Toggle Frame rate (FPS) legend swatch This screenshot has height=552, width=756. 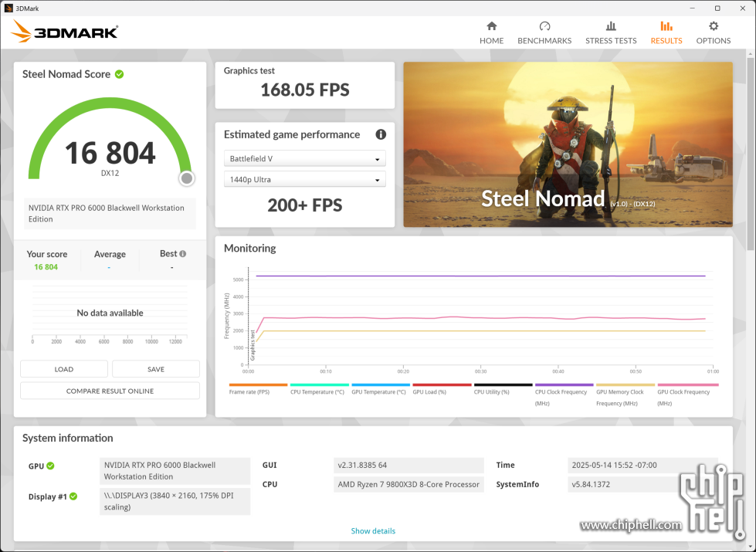tap(258, 384)
